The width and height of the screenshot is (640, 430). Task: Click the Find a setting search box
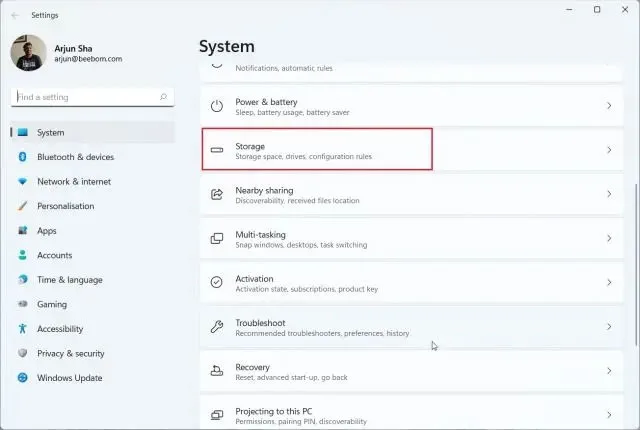tap(93, 97)
